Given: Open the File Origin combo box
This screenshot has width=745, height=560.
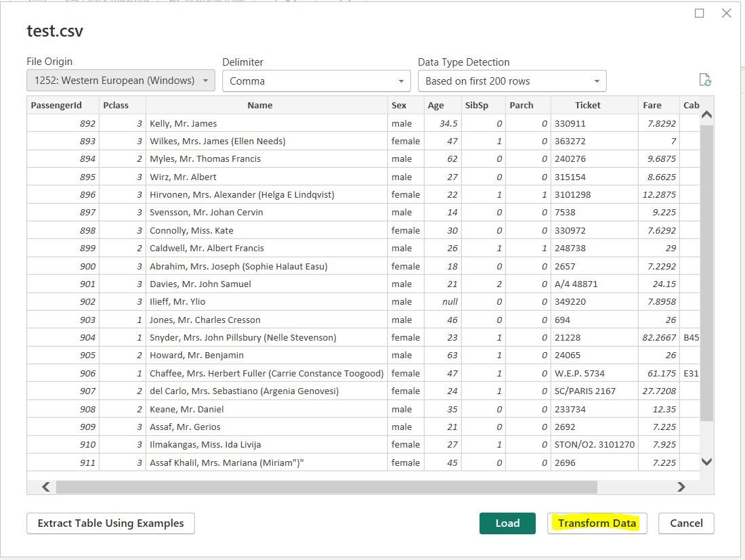Looking at the screenshot, I should 120,80.
